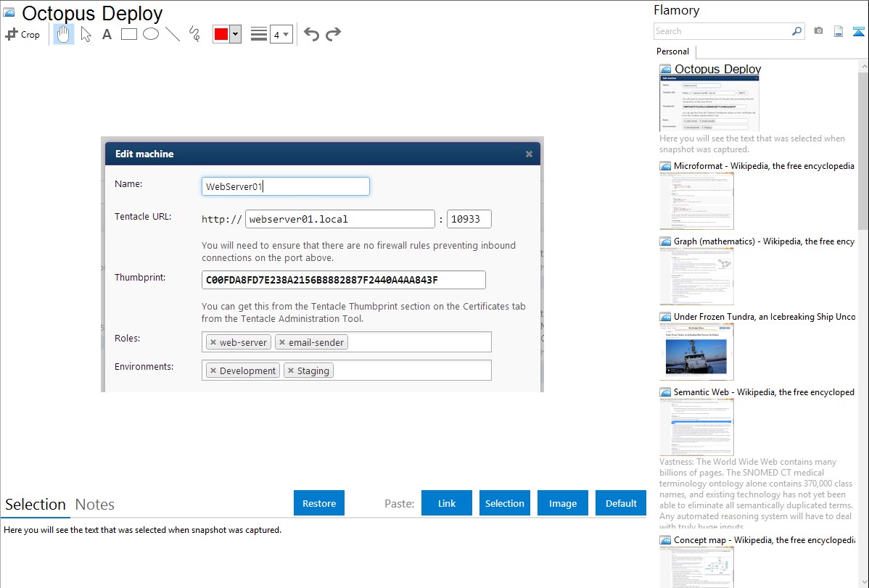Image resolution: width=869 pixels, height=588 pixels.
Task: Click the icon beside Concept map
Action: tap(665, 540)
